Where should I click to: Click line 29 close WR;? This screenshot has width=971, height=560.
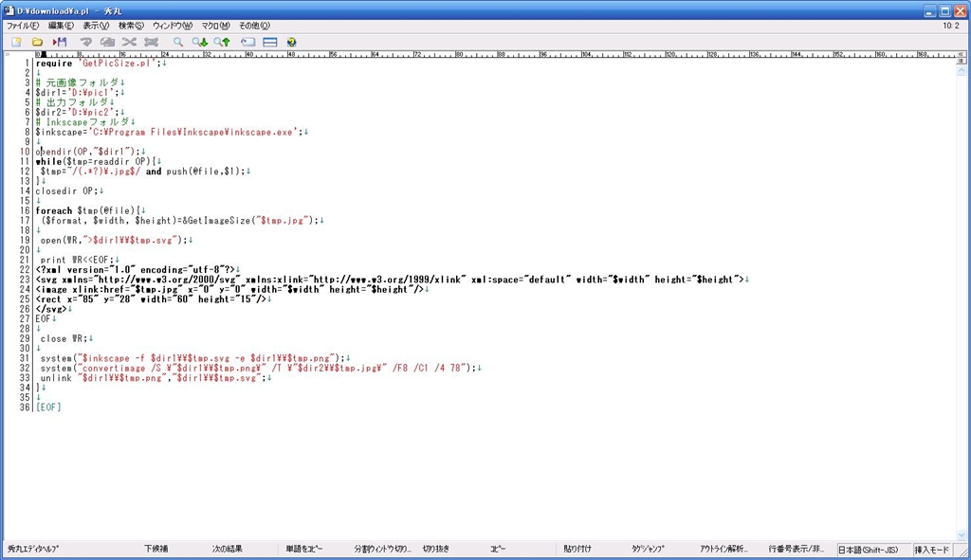click(64, 339)
